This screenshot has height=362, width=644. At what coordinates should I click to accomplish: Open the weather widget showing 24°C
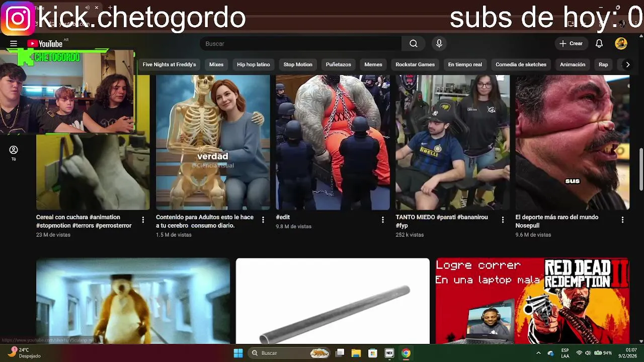pyautogui.click(x=24, y=353)
